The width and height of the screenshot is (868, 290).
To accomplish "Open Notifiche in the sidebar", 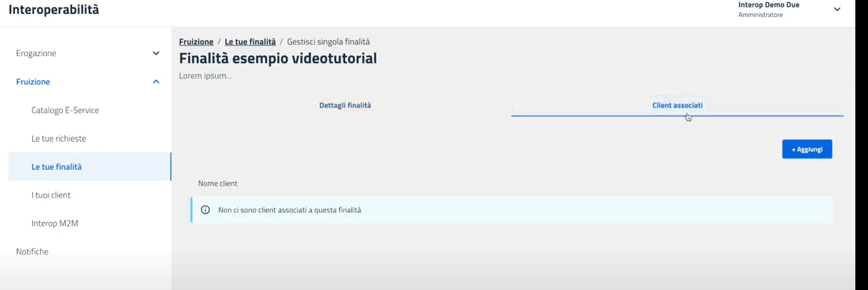I will [32, 251].
